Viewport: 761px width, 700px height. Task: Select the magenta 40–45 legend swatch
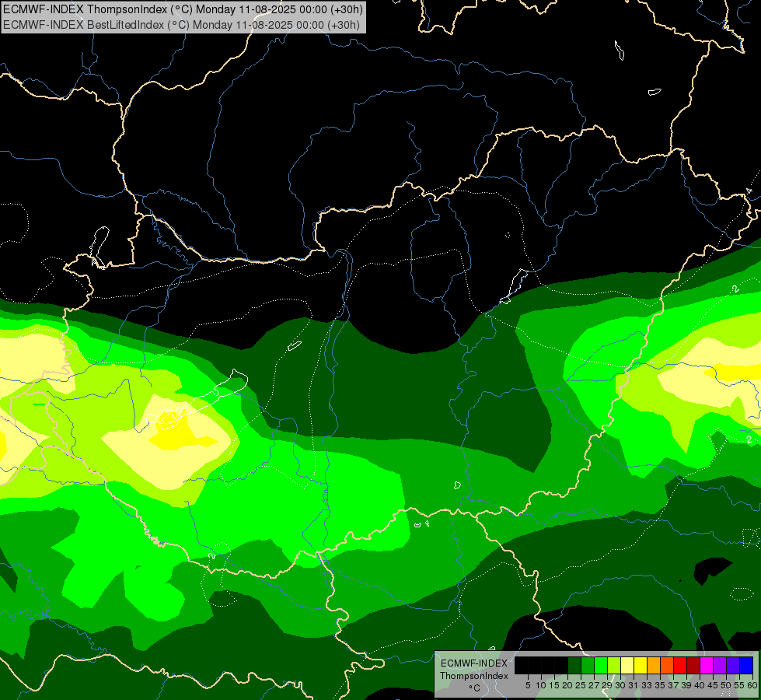(x=707, y=666)
